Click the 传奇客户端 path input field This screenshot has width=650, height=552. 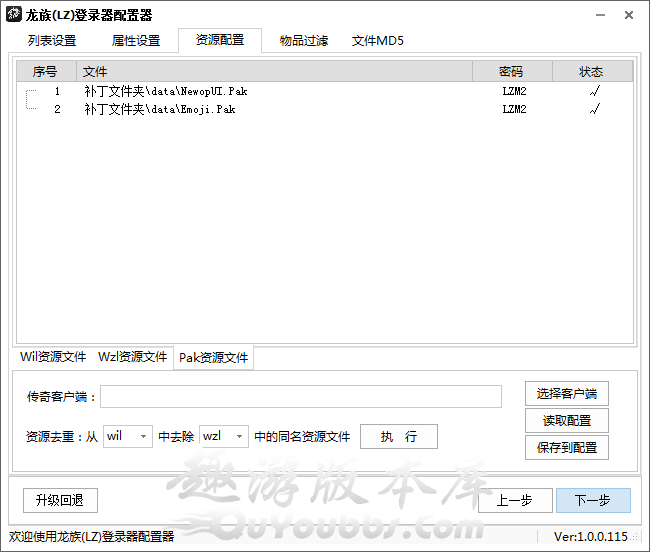click(300, 397)
